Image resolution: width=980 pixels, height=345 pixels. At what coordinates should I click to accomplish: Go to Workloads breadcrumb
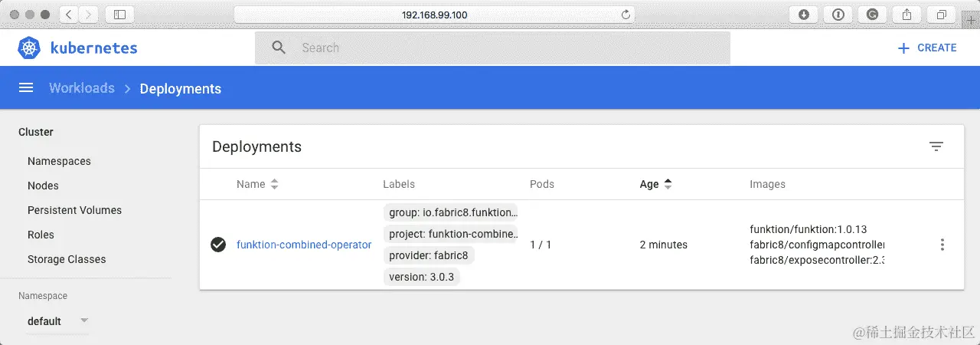[x=82, y=88]
